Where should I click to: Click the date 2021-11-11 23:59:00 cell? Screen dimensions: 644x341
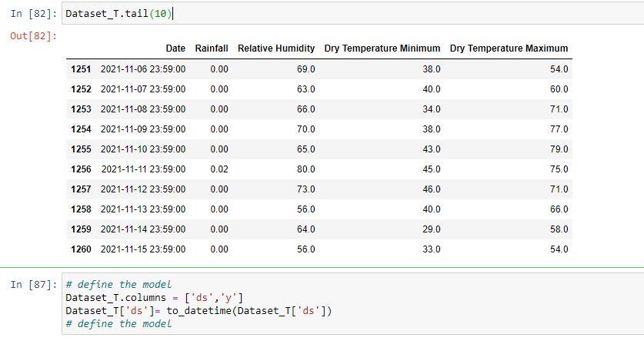pyautogui.click(x=143, y=169)
